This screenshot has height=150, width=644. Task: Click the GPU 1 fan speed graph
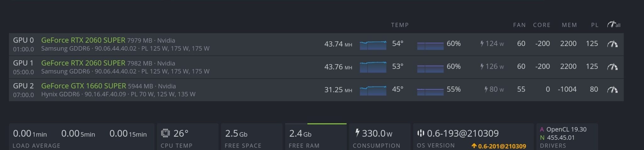(430, 68)
